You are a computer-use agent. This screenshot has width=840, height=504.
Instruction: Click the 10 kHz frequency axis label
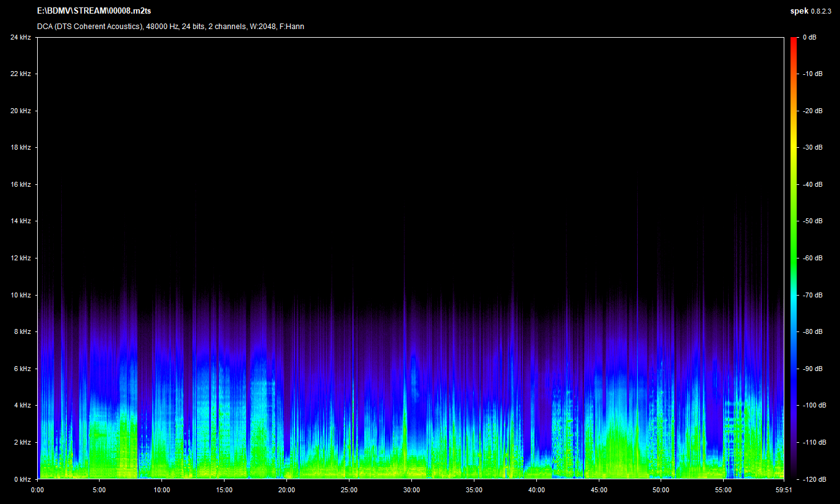click(20, 295)
